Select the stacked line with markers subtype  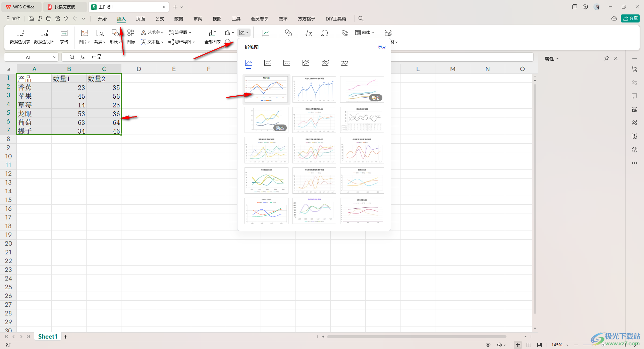click(325, 63)
